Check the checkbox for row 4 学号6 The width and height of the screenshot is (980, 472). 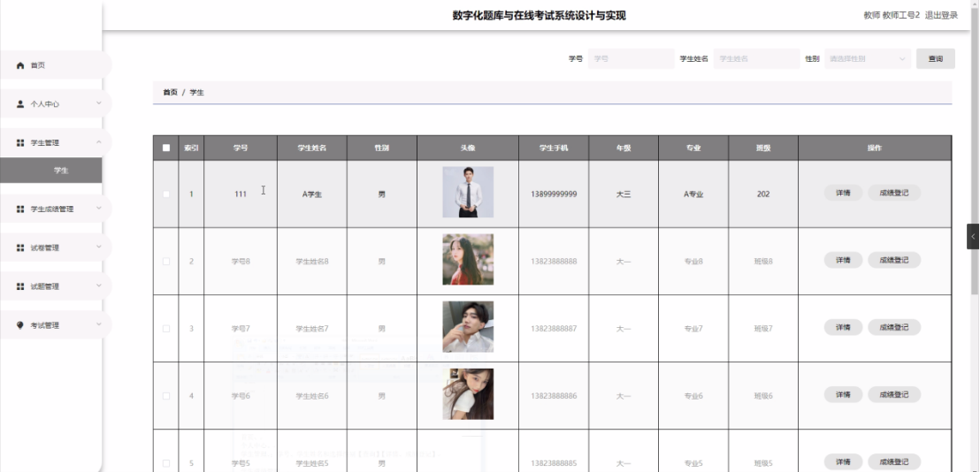click(165, 396)
